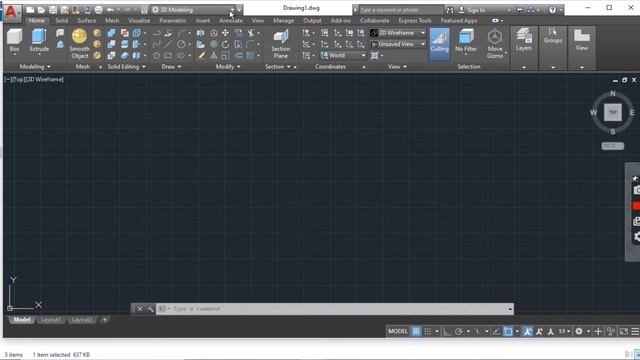Open the Help question mark icon

(x=552, y=10)
